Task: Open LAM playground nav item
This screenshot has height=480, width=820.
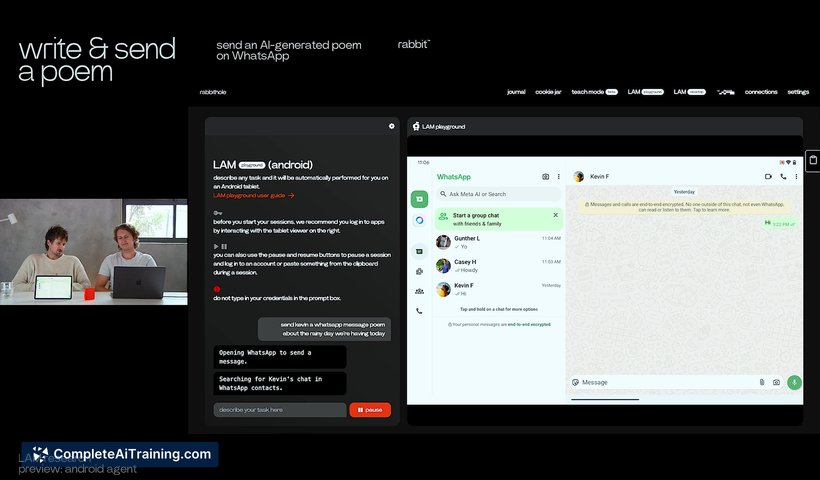Action: pos(645,92)
